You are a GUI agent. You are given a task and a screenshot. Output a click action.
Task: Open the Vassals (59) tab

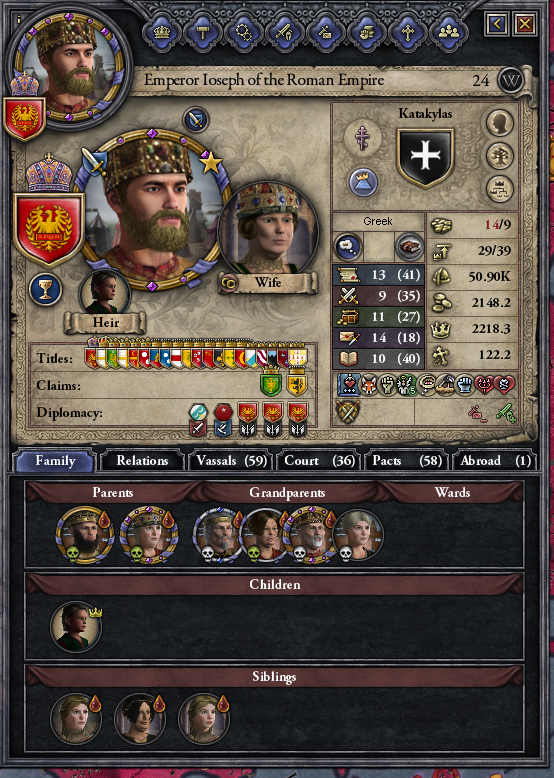[x=231, y=461]
